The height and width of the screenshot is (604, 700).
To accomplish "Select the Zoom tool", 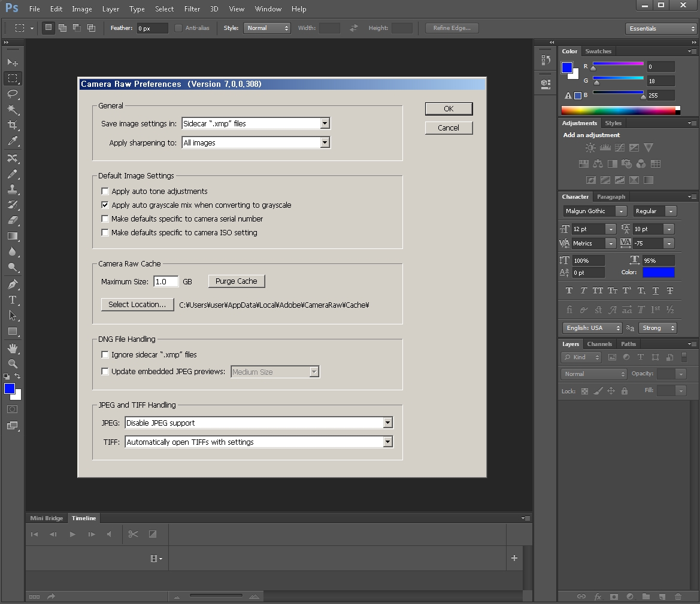I will 13,364.
